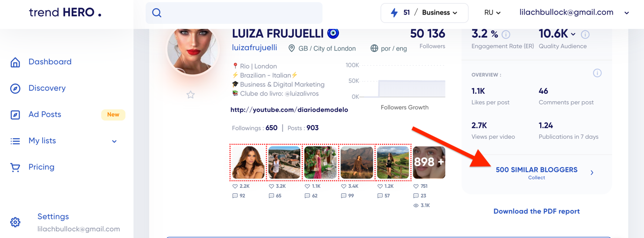This screenshot has width=644, height=238.
Task: Click the Engagement Rate info icon
Action: 506,34
